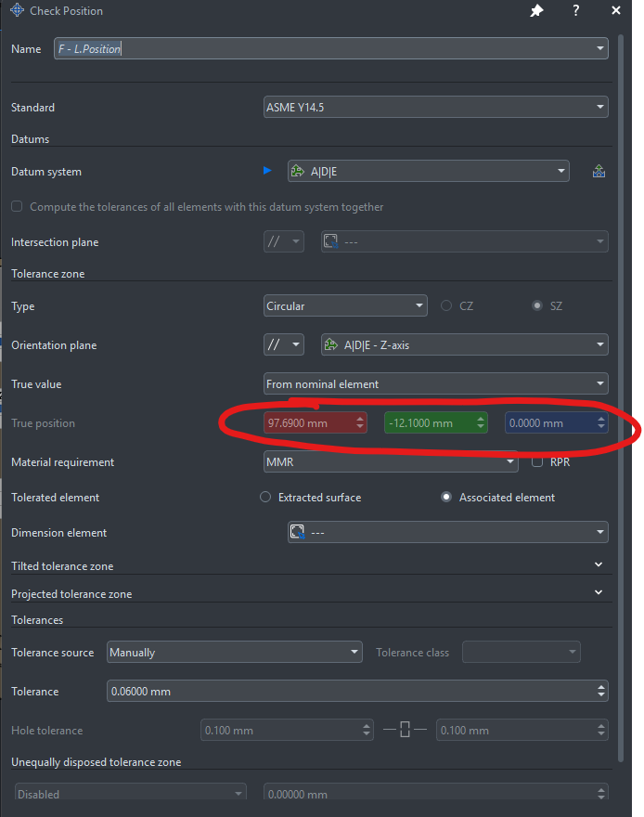Enable the RPR checkbox
Image resolution: width=644 pixels, height=817 pixels.
point(536,461)
